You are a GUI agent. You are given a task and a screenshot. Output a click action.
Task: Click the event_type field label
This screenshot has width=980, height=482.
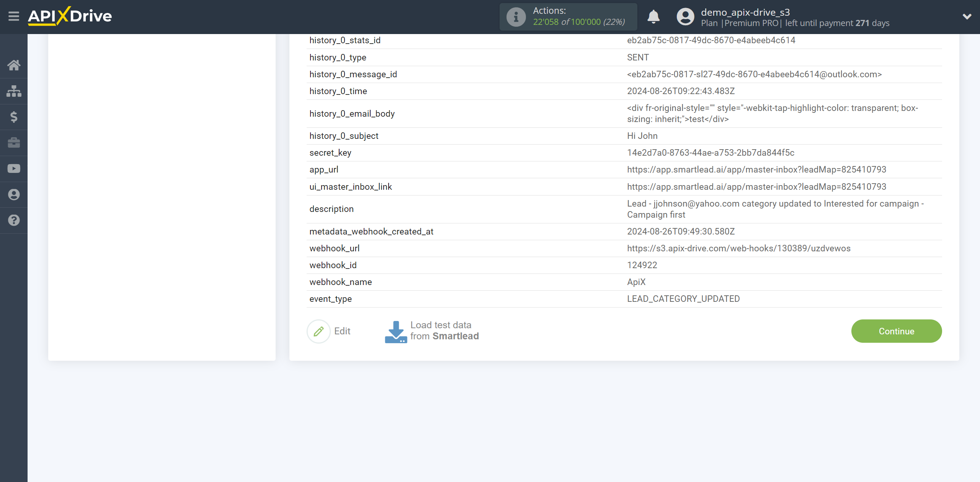tap(330, 299)
